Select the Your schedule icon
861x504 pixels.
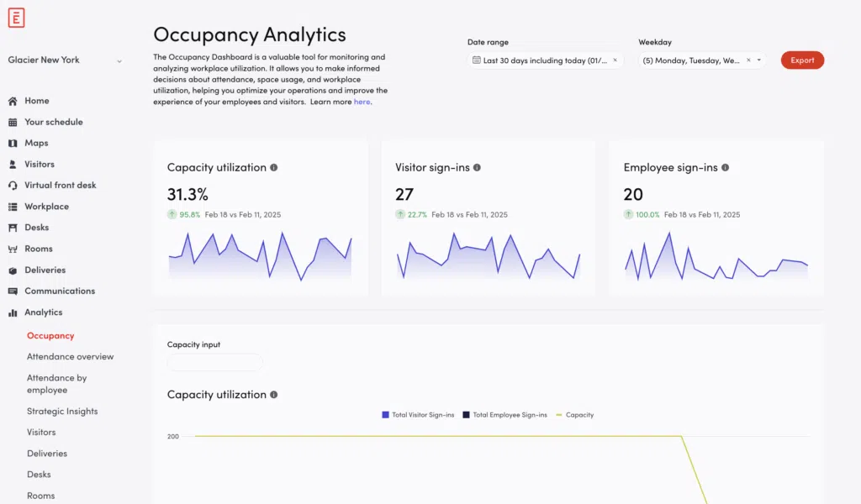(12, 122)
